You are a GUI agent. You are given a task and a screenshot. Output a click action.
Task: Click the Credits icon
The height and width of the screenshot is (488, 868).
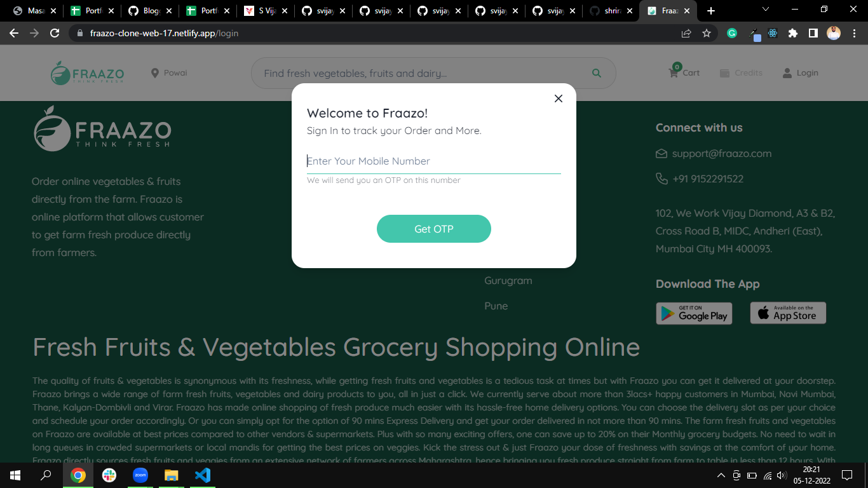tap(723, 72)
